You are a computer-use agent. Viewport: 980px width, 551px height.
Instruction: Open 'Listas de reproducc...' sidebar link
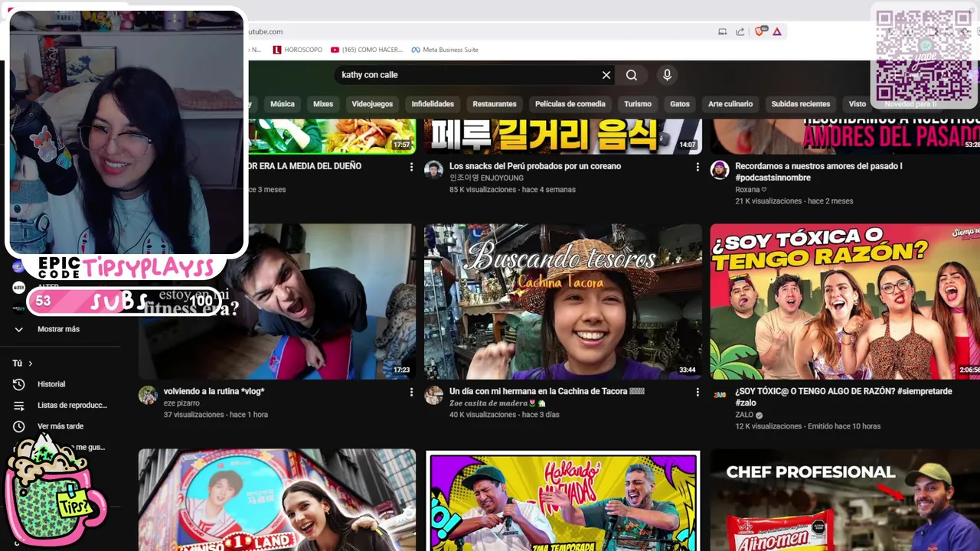click(72, 406)
